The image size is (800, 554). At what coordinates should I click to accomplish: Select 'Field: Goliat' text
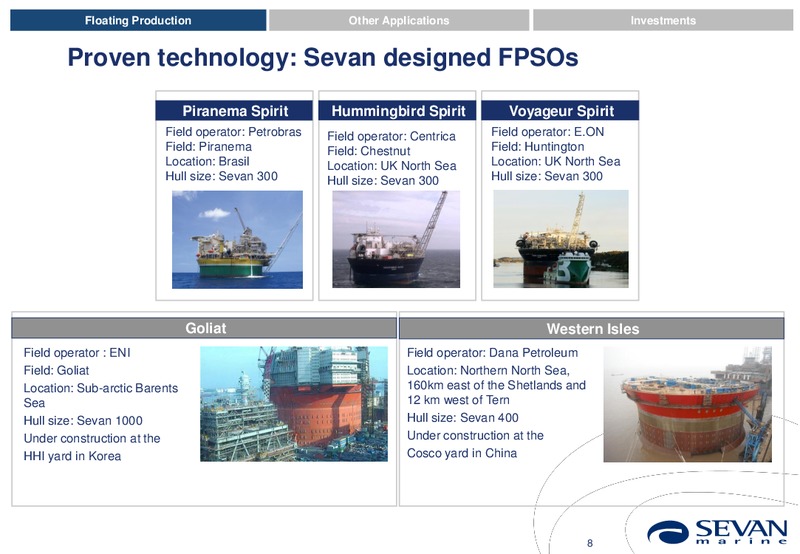tap(56, 370)
